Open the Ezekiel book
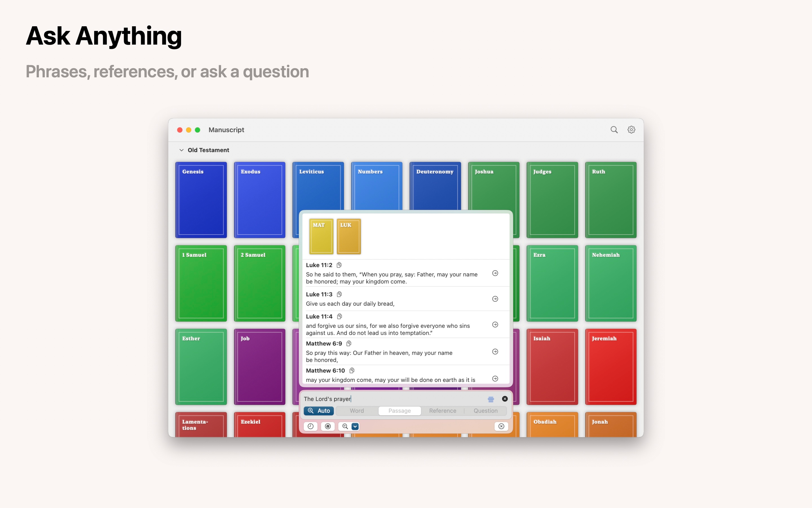Viewport: 812px width, 508px height. point(259,425)
